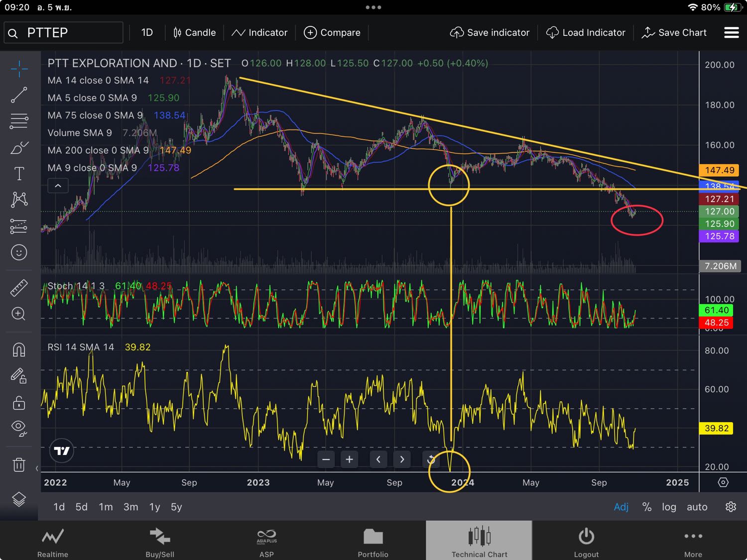Open the hamburger main menu
Screen dimensions: 747x560
[x=731, y=33]
